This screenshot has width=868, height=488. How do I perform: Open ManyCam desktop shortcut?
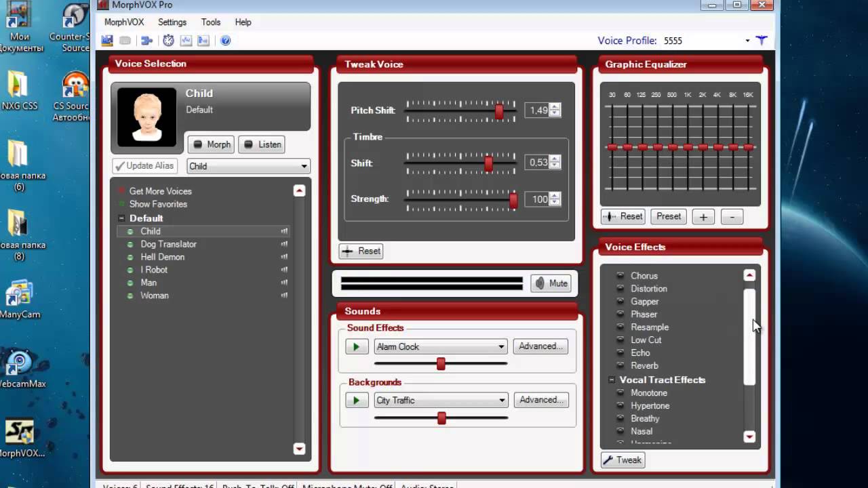point(20,299)
